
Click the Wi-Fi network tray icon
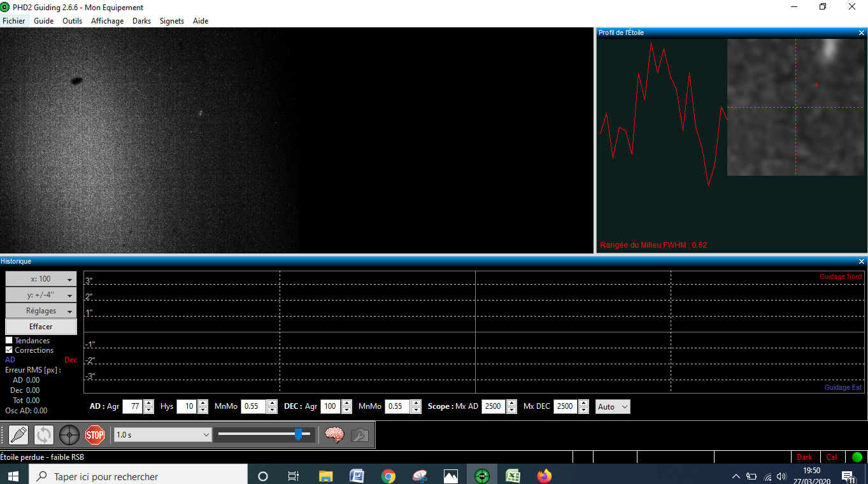pyautogui.click(x=767, y=476)
